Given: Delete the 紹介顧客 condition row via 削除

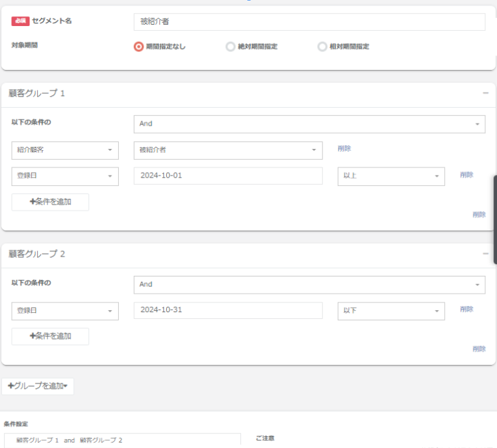Looking at the screenshot, I should [344, 149].
